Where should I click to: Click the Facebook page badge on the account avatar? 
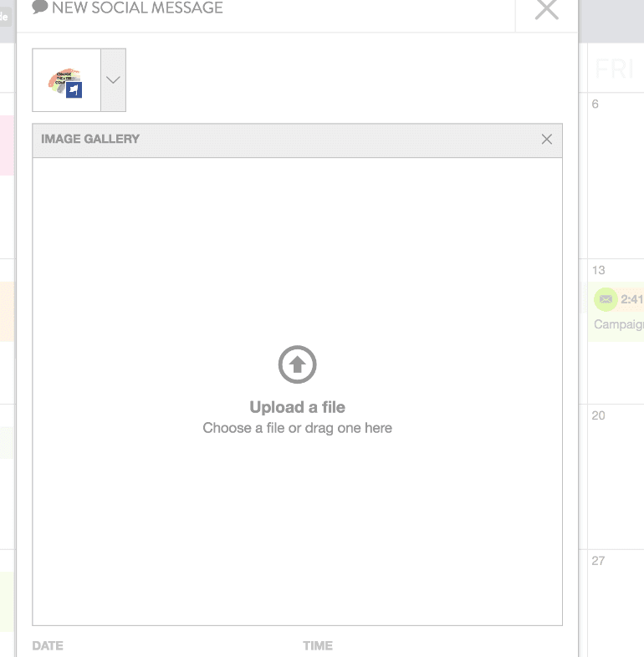(74, 90)
